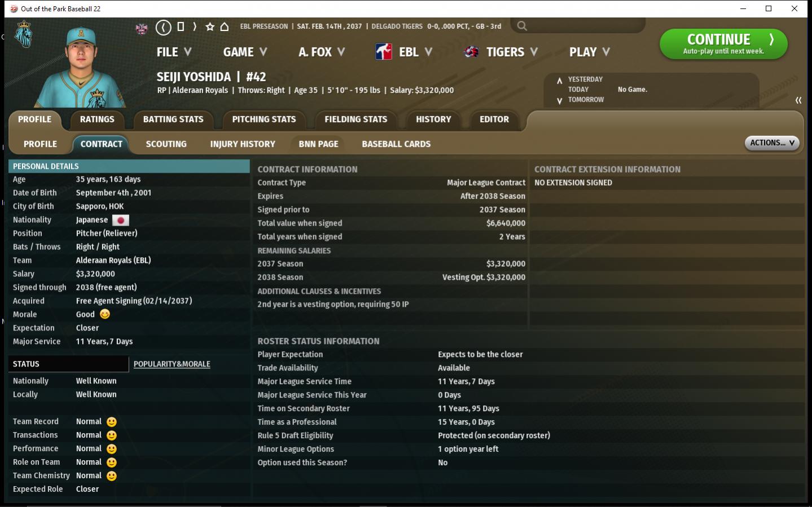Show tomorrow's games with down arrow
Screen dimensions: 812x507
559,101
